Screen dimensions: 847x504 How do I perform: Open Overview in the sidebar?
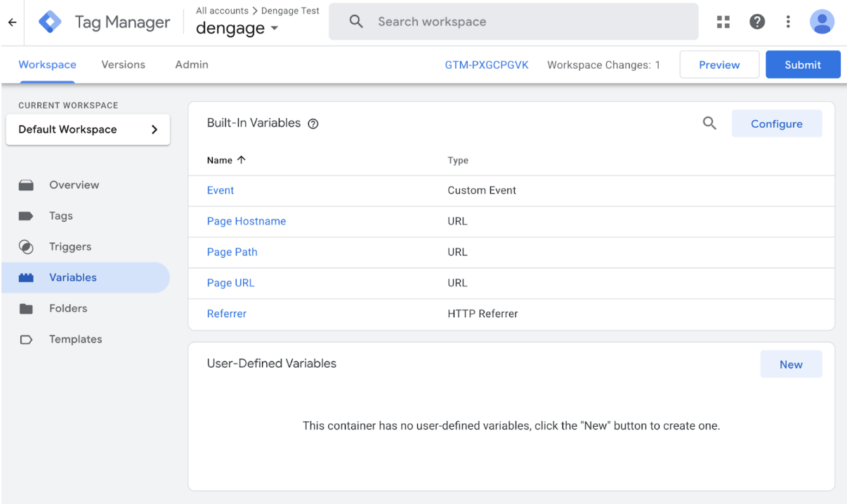pyautogui.click(x=85, y=185)
